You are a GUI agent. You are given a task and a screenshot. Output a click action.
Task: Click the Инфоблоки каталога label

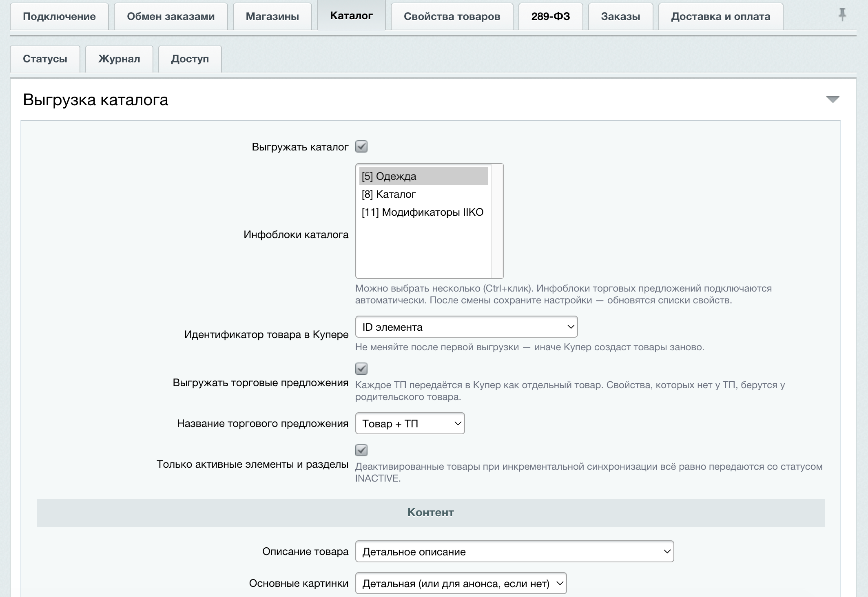pyautogui.click(x=296, y=234)
